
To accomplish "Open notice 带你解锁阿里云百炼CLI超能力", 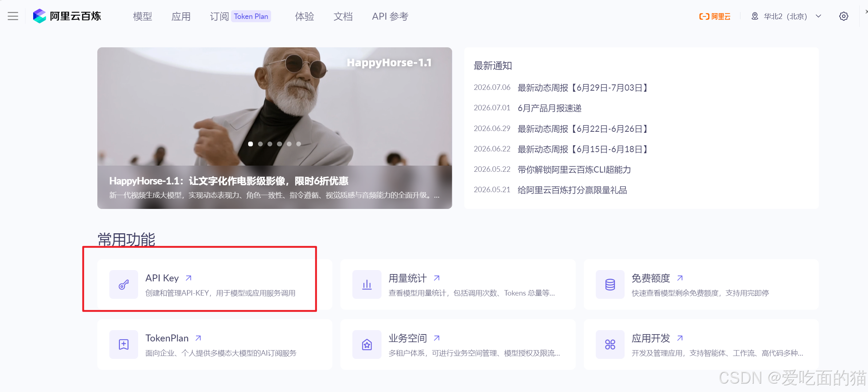I will 574,170.
